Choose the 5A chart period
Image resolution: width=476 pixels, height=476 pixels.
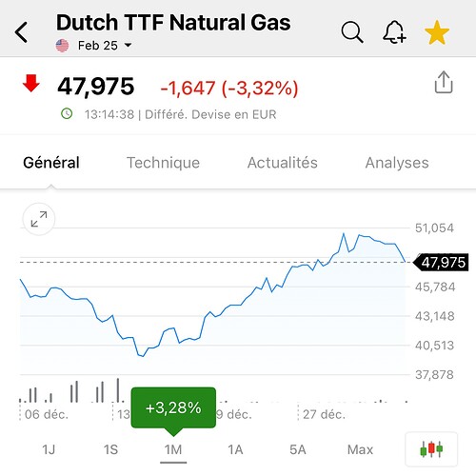pos(298,449)
